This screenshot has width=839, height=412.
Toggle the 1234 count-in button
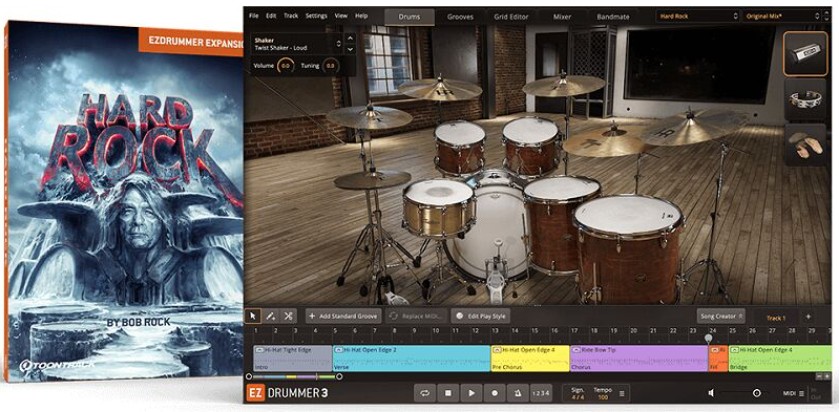coord(540,393)
